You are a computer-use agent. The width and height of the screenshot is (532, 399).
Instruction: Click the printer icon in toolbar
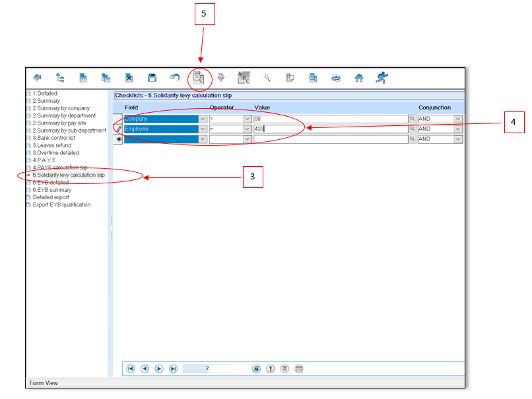pyautogui.click(x=336, y=78)
